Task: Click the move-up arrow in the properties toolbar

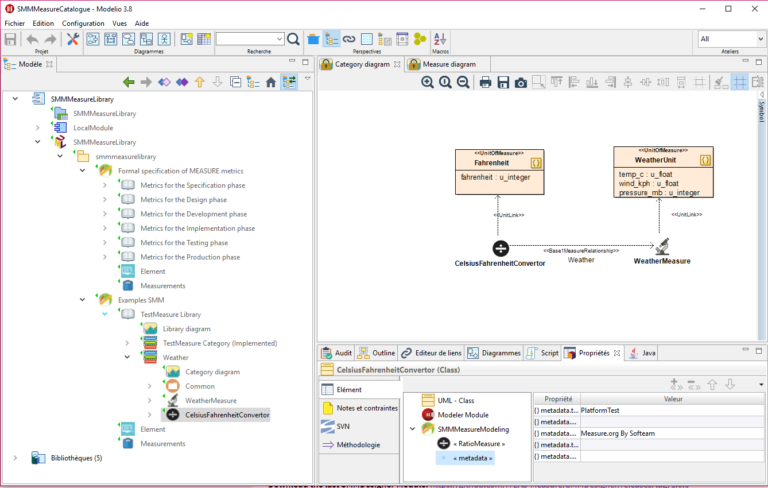Action: 712,385
